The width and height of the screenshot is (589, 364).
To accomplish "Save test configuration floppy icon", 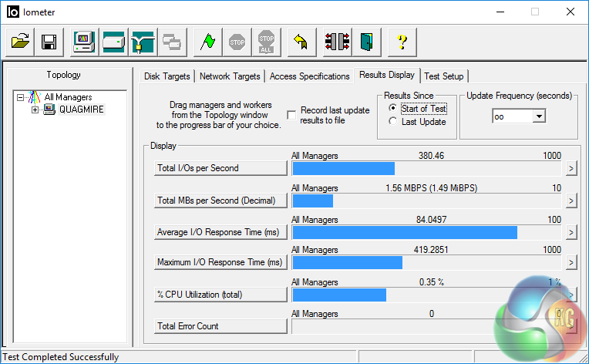I will click(49, 42).
